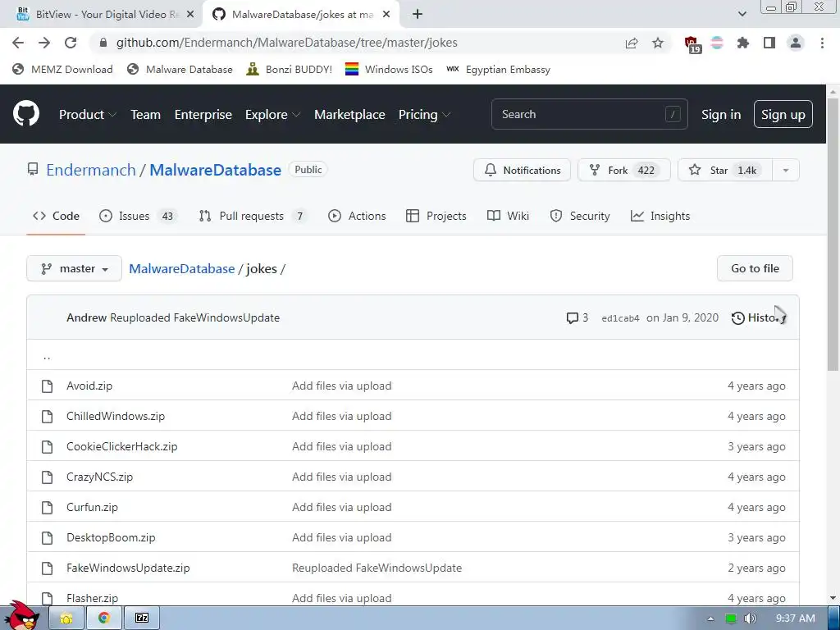Reload the page with the refresh icon
Viewport: 840px width, 630px height.
[71, 43]
